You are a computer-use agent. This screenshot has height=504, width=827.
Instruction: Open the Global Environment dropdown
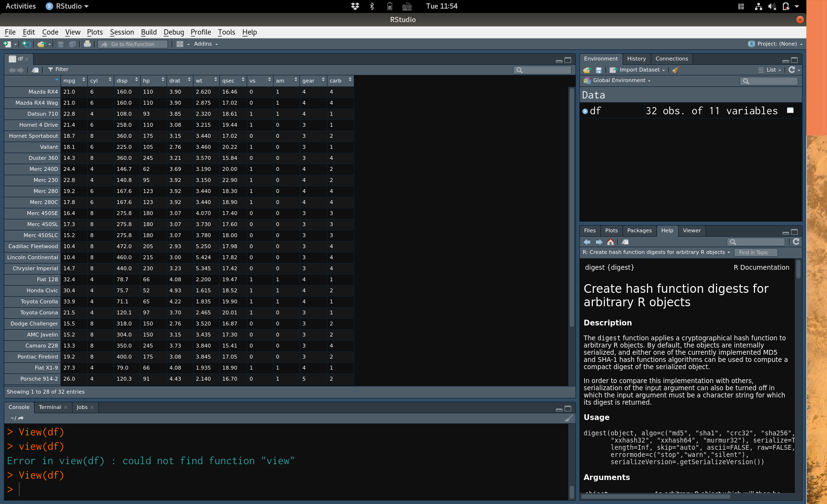(x=617, y=81)
